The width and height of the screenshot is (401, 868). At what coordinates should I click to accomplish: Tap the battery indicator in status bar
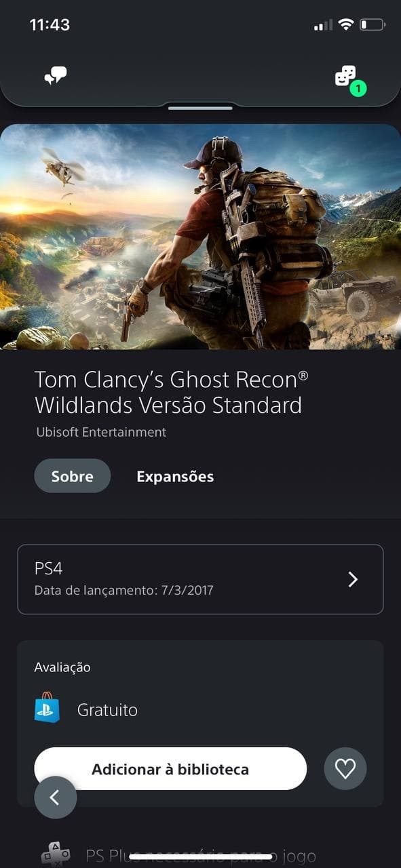(373, 25)
